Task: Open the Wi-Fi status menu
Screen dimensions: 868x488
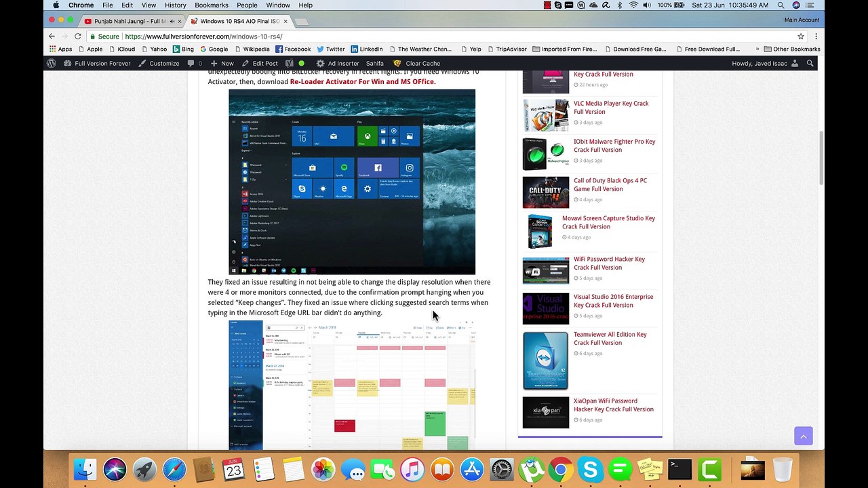Action: (x=633, y=5)
